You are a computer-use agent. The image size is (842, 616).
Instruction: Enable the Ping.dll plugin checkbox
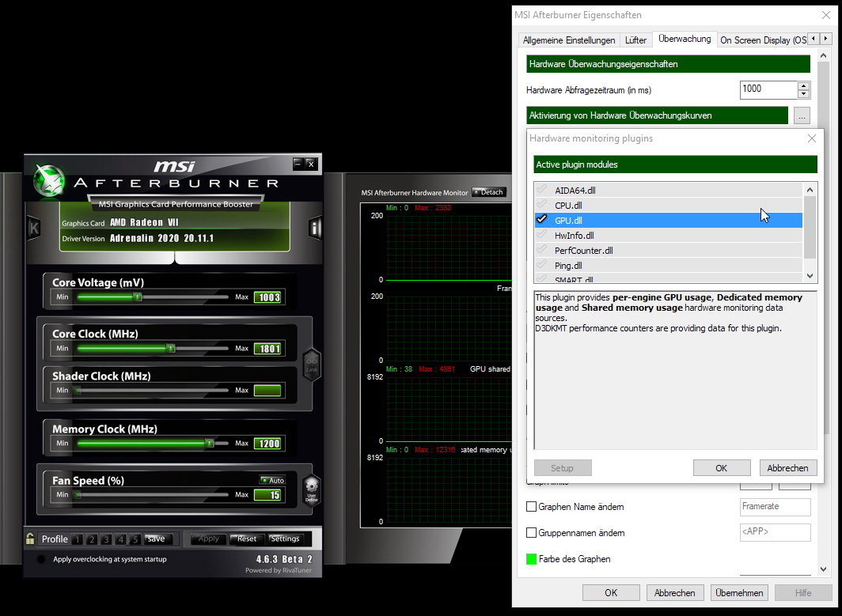point(542,265)
